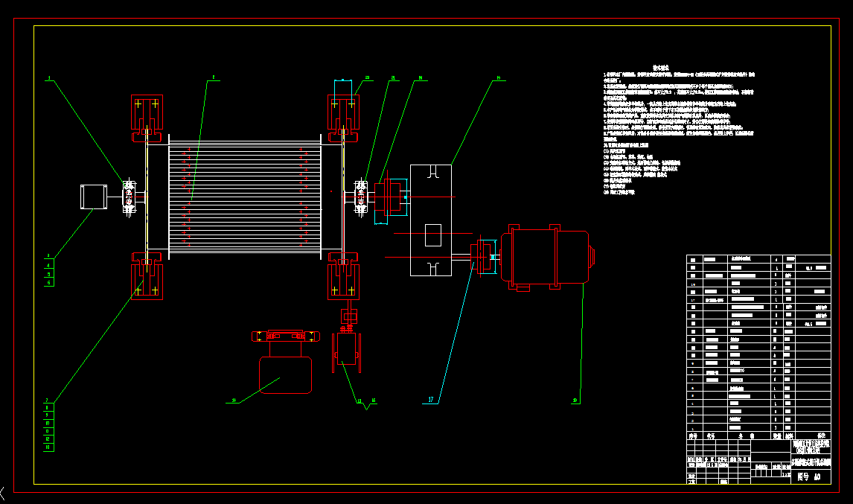Click the red bearing housing above drum's right end
The width and height of the screenshot is (853, 504).
pyautogui.click(x=342, y=118)
